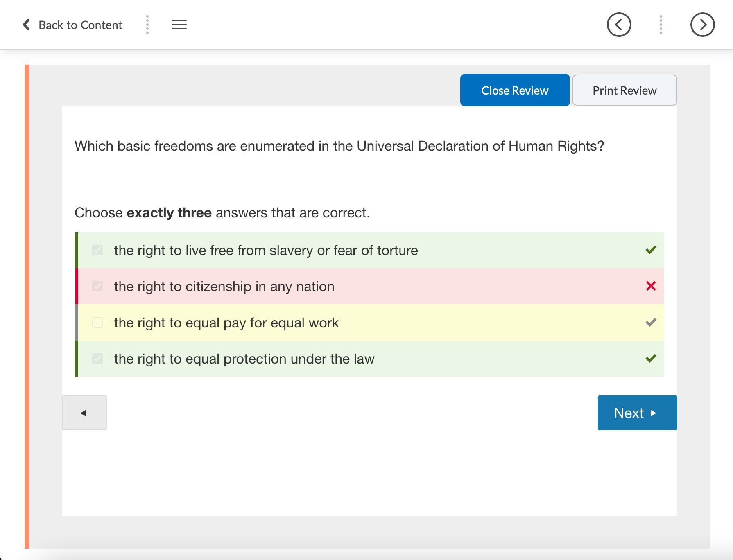The height and width of the screenshot is (560, 733).
Task: Click the left vertical dotted divider handle
Action: pos(147,25)
